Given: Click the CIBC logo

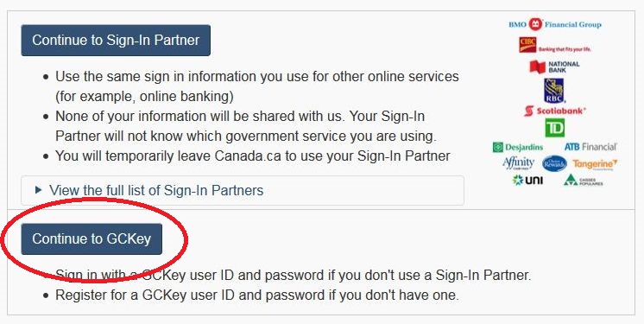Looking at the screenshot, I should [554, 45].
